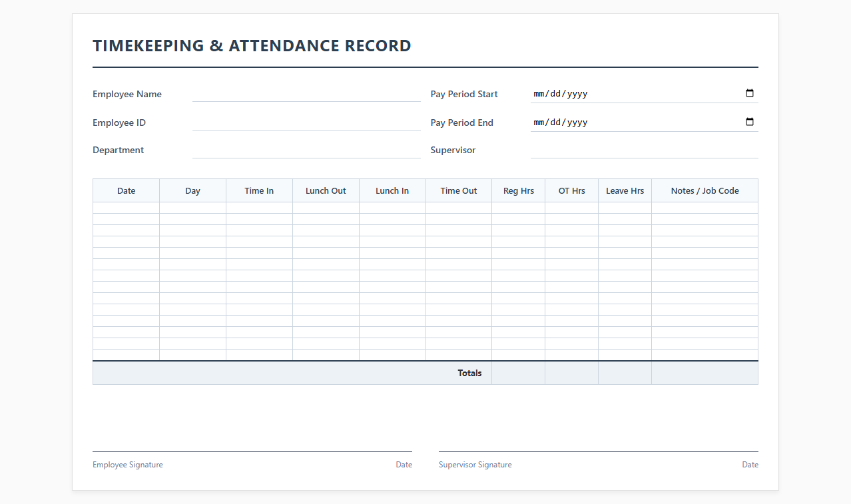Click the Employee ID label

click(119, 123)
